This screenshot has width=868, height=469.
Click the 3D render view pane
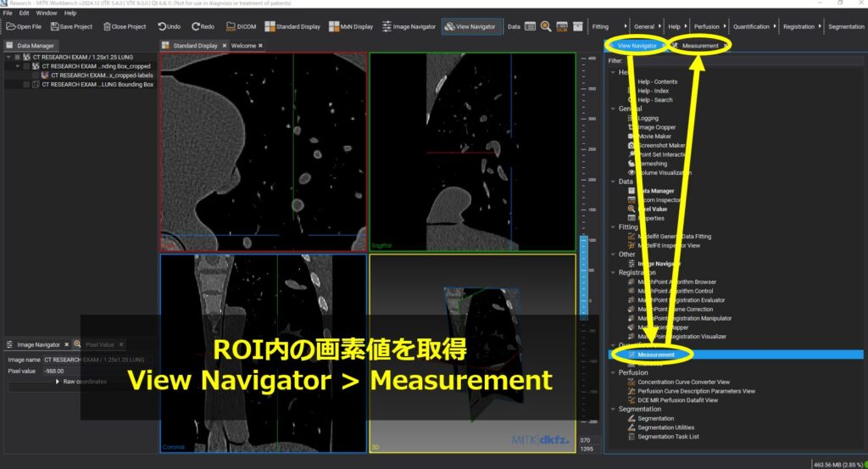473,354
